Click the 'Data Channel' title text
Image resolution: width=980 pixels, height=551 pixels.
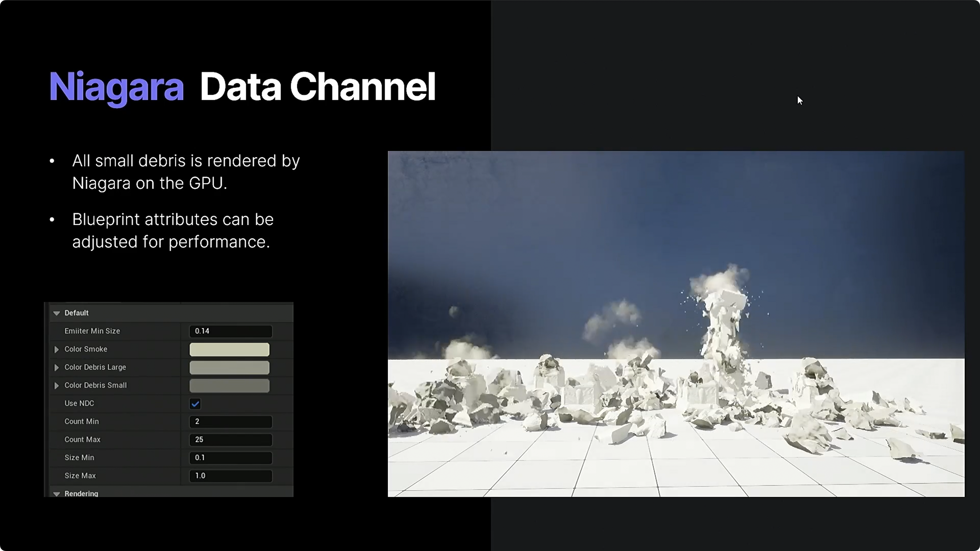(x=318, y=87)
